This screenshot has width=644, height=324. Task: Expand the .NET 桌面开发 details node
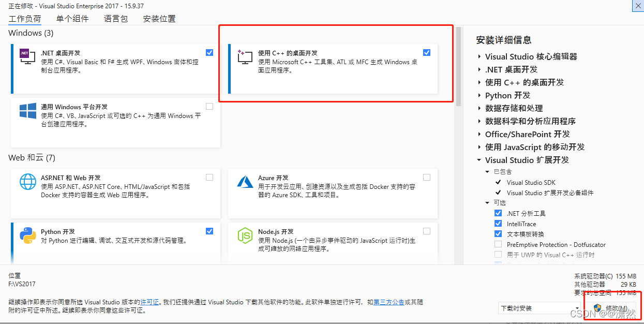[x=479, y=69]
